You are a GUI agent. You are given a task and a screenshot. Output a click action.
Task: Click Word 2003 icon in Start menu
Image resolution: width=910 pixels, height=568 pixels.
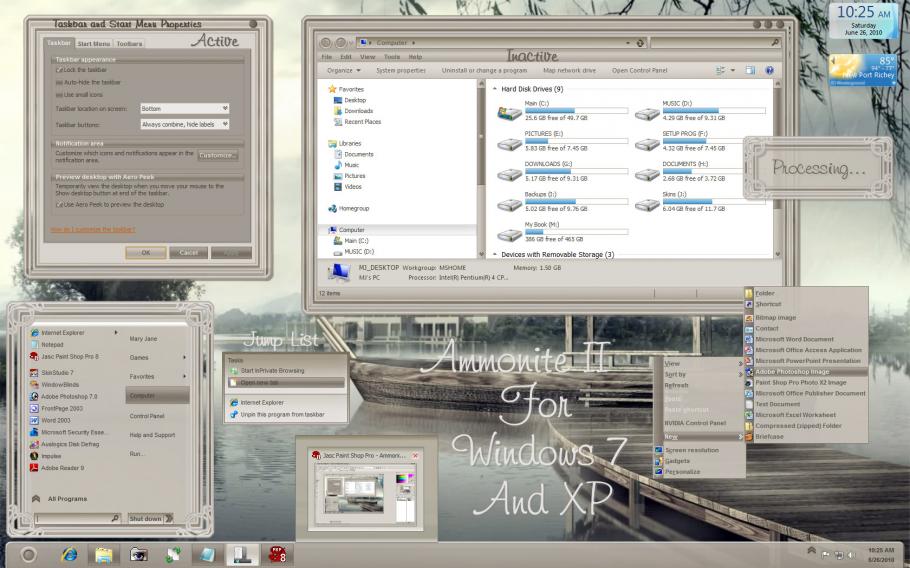(34, 420)
